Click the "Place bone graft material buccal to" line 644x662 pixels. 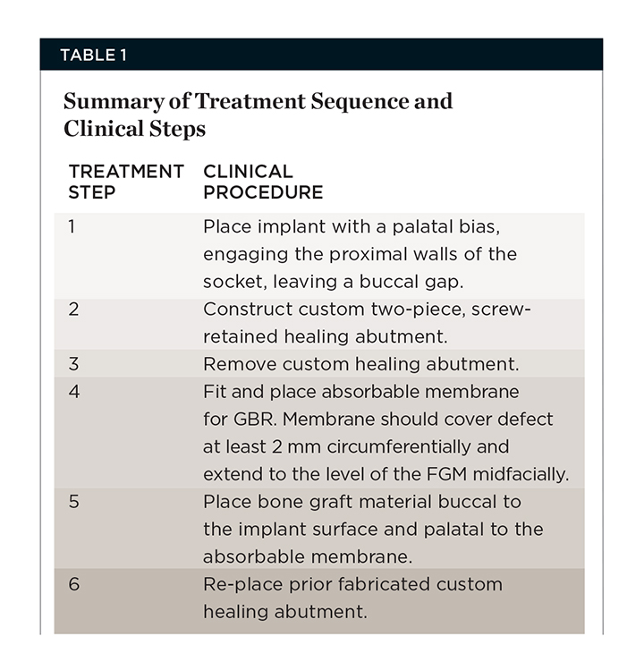click(361, 502)
